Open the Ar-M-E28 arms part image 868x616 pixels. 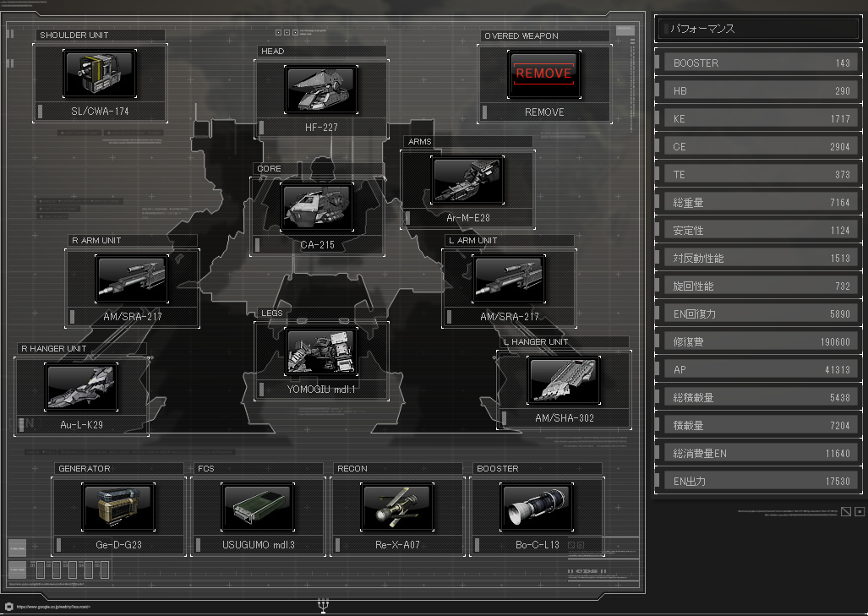[467, 181]
